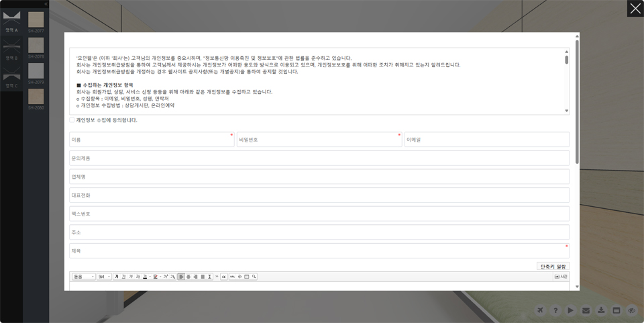Click the 사진 photo insert button
This screenshot has width=644, height=323.
tap(561, 277)
